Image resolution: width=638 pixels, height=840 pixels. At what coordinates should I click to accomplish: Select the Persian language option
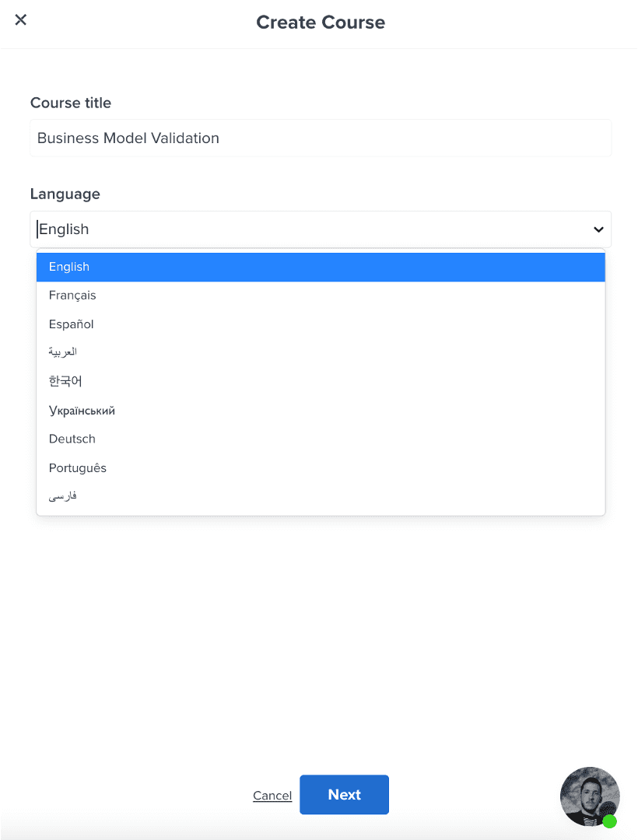(x=63, y=496)
